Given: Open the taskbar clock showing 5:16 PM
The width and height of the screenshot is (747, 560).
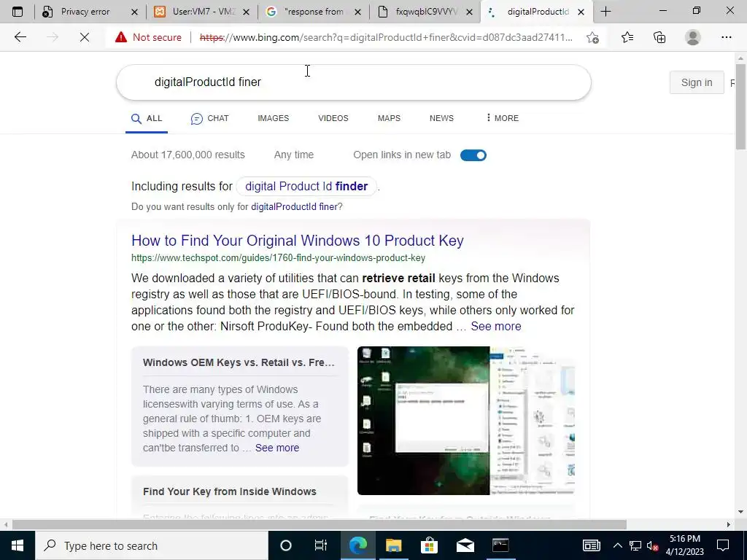Looking at the screenshot, I should coord(684,545).
